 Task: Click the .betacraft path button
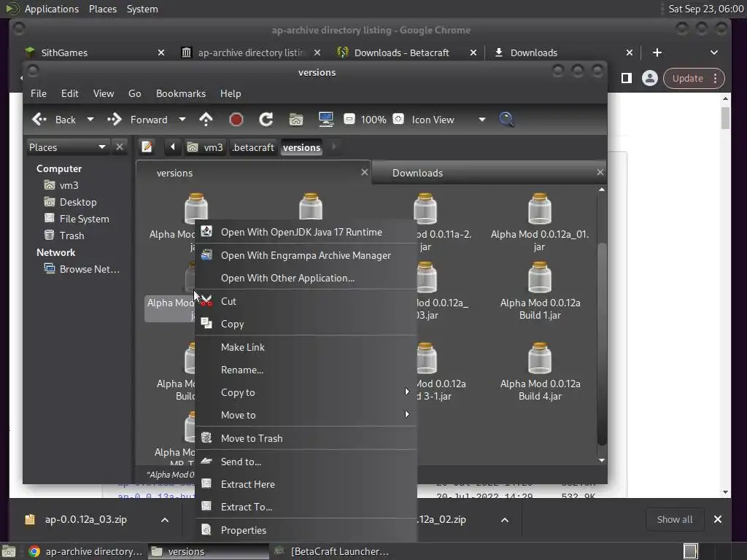click(253, 147)
